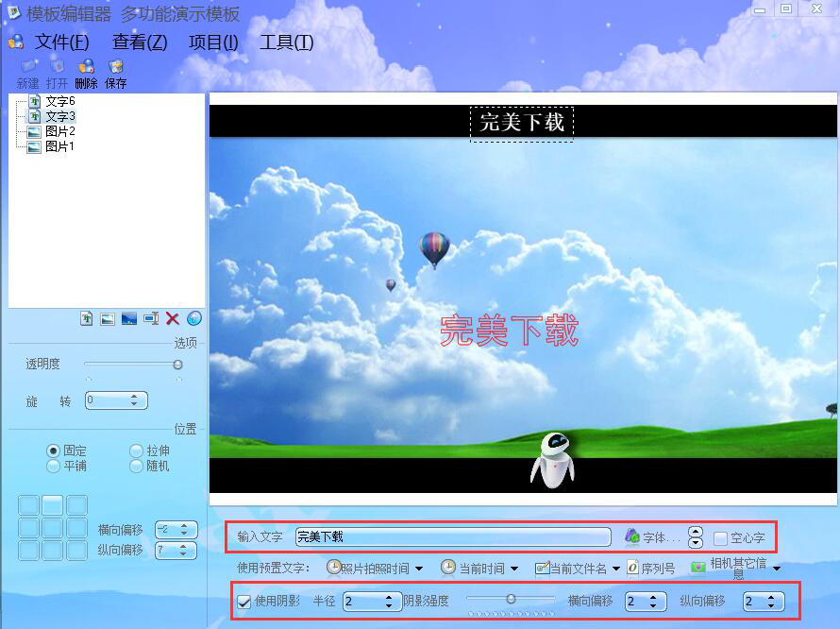Decrease shadow 横向偏移 value with down arrow
This screenshot has width=840, height=629.
pyautogui.click(x=653, y=604)
